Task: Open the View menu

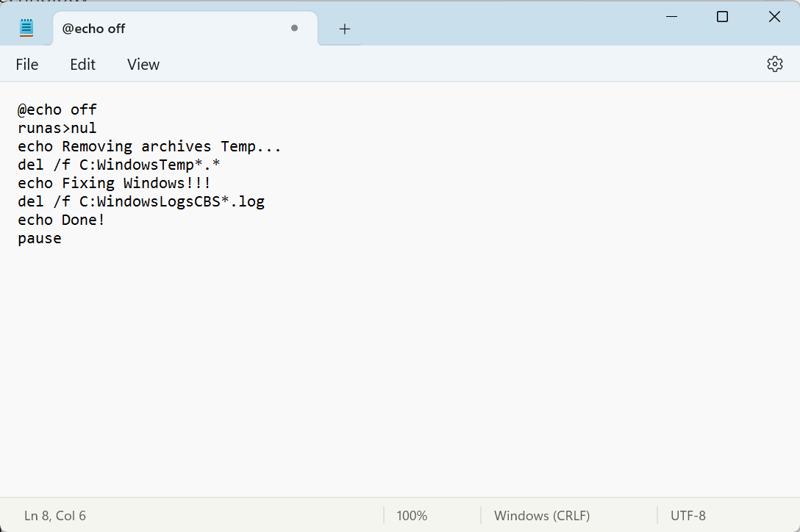Action: pos(143,65)
